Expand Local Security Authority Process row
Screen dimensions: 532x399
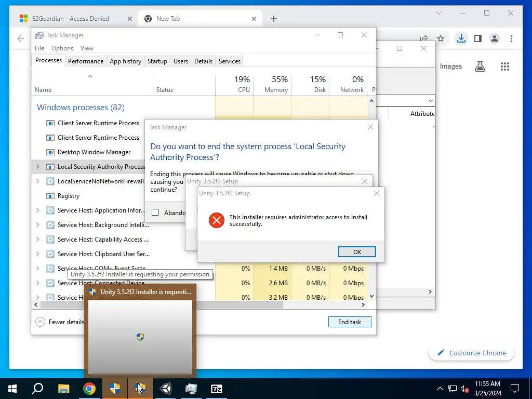37,167
